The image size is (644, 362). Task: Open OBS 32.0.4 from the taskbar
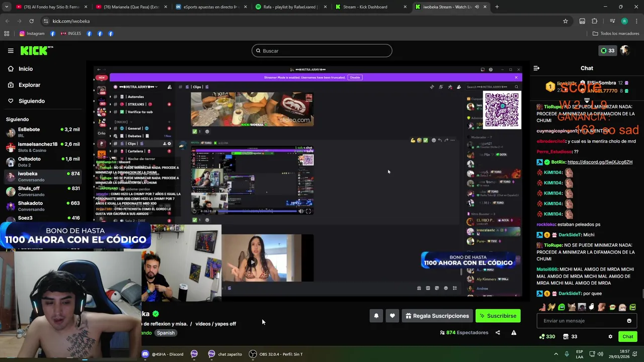click(x=276, y=354)
